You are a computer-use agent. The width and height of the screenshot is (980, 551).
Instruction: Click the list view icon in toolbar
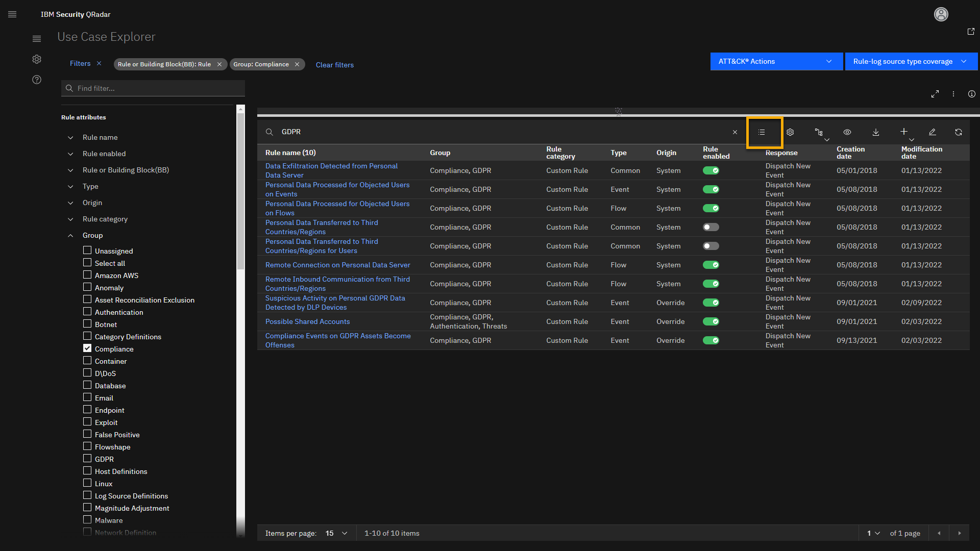pos(762,132)
